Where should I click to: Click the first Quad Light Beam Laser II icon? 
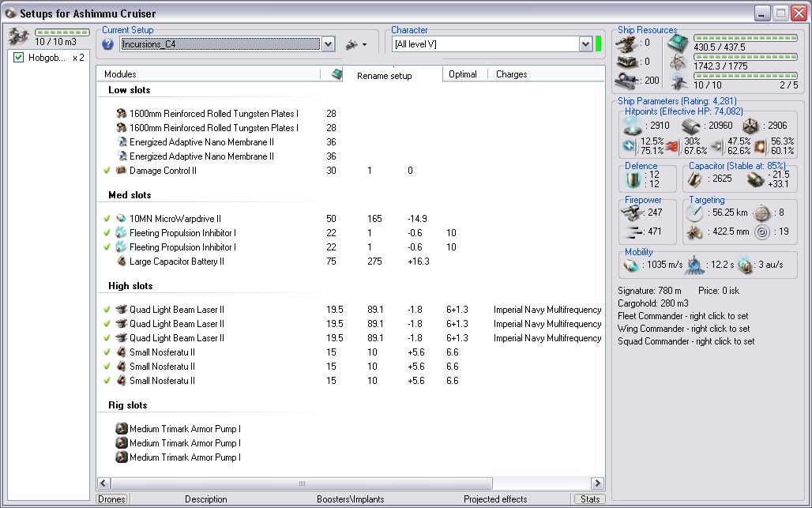121,309
